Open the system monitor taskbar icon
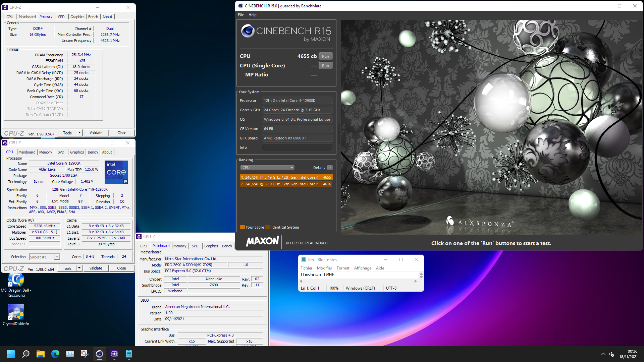The width and height of the screenshot is (644, 362). (x=70, y=354)
